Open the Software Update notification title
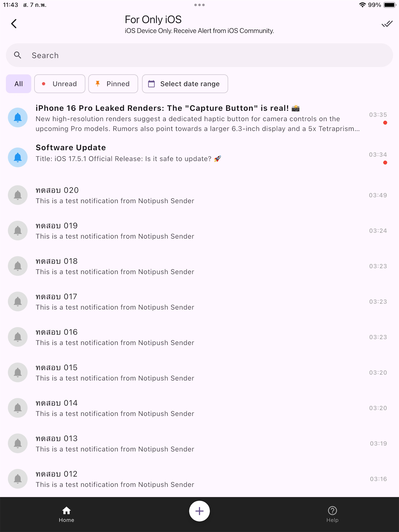 click(71, 147)
